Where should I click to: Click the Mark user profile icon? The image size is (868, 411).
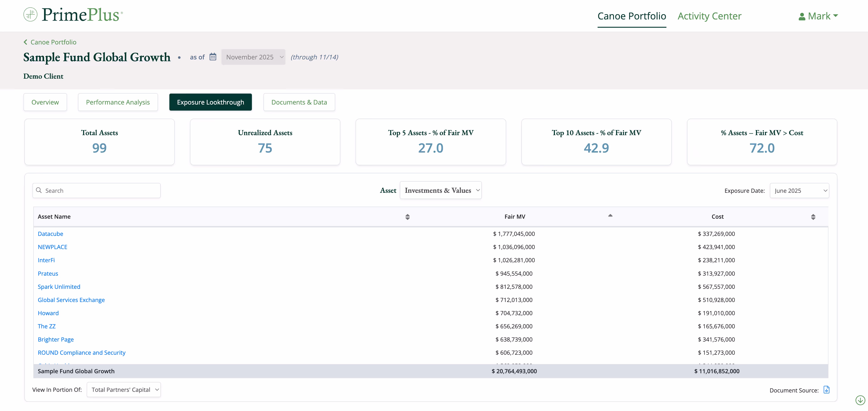click(802, 17)
